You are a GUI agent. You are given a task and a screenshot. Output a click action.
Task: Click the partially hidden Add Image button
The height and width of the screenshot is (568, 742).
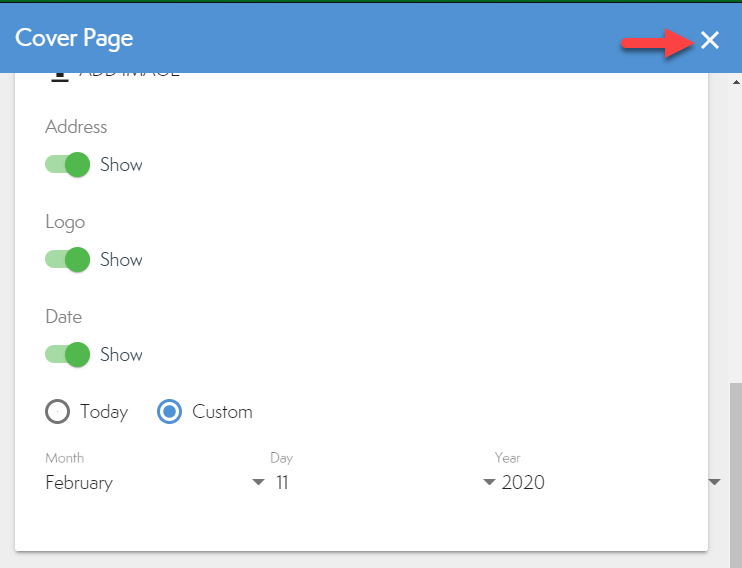tap(128, 74)
